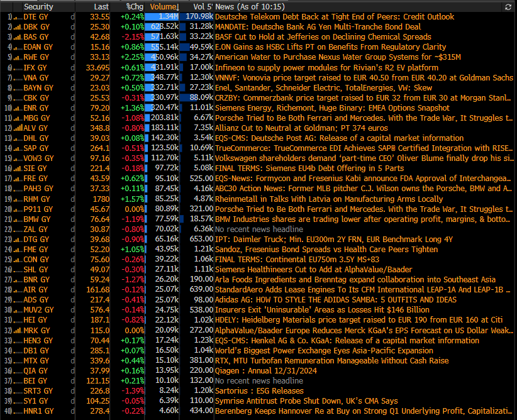Image resolution: width=517 pixels, height=420 pixels.
Task: Click the Last column header
Action: [101, 6]
